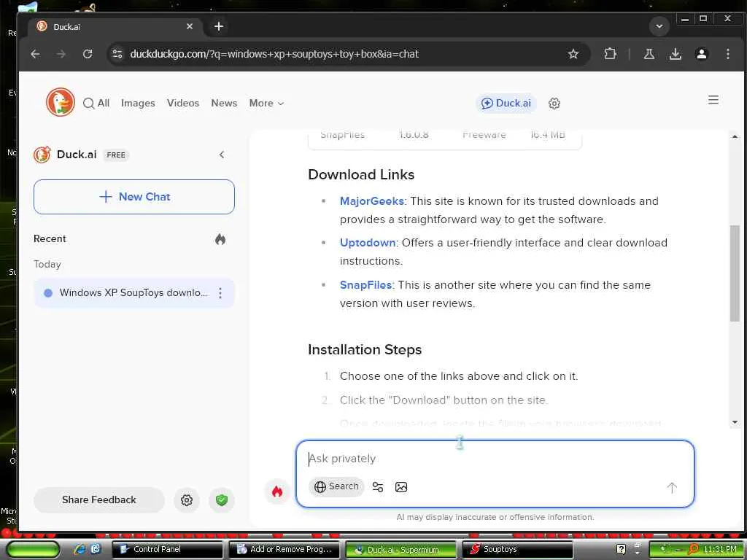This screenshot has width=747, height=560.
Task: Open the MajorGeeks download link
Action: [371, 201]
